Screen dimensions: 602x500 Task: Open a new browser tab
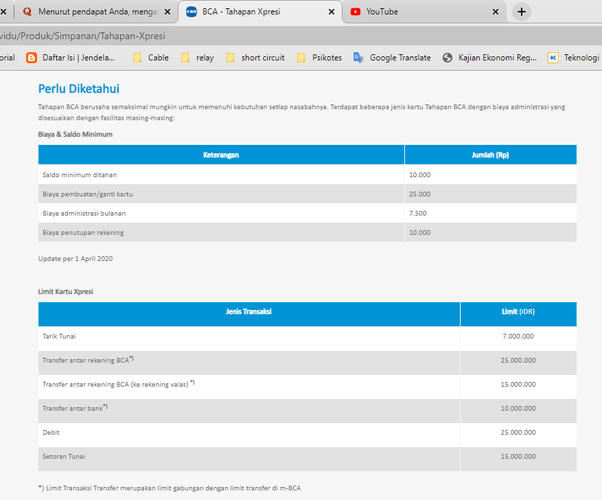coord(521,12)
